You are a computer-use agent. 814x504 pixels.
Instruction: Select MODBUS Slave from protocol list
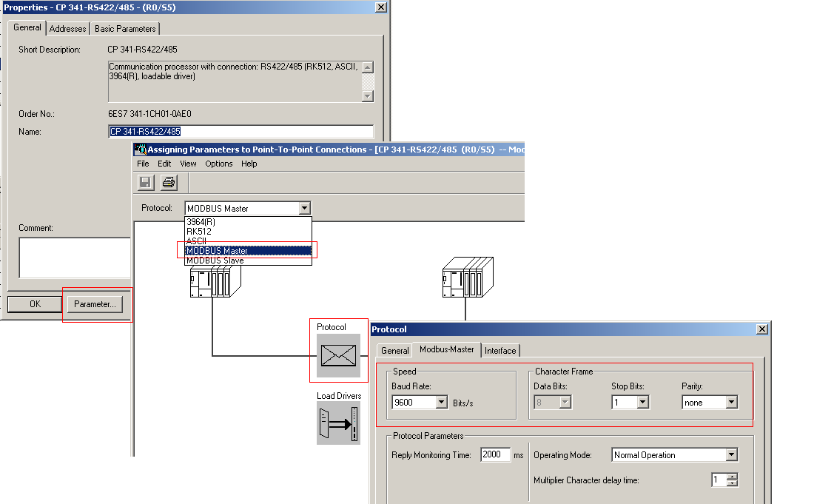coord(215,261)
